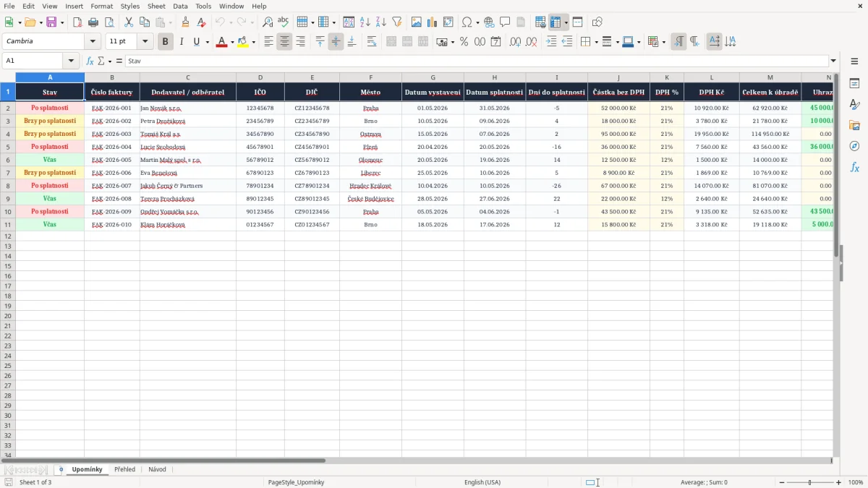The image size is (868, 488).
Task: Open Borders dropdown arrow
Action: coord(596,42)
